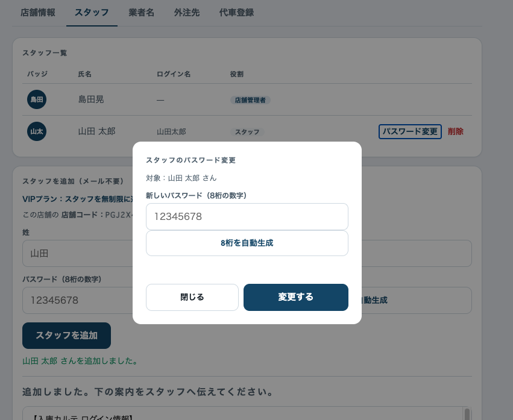Click the スタッフを追加 button
The width and height of the screenshot is (513, 420).
coord(66,336)
